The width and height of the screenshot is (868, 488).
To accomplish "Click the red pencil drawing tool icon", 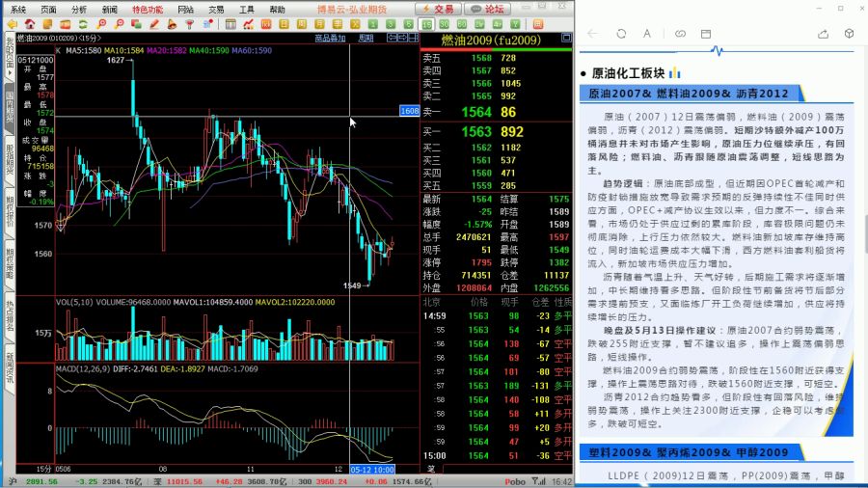I will click(154, 24).
